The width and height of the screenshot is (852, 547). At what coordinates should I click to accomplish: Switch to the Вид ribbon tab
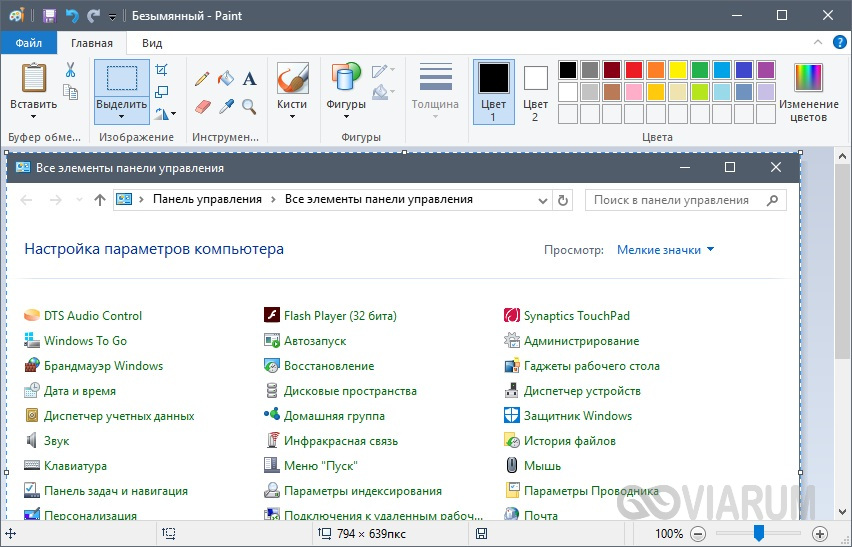[x=152, y=43]
